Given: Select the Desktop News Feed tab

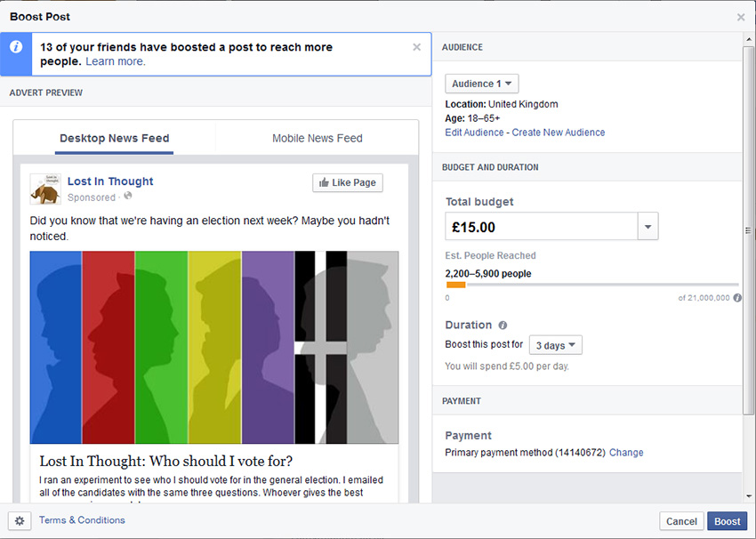Looking at the screenshot, I should pyautogui.click(x=114, y=139).
